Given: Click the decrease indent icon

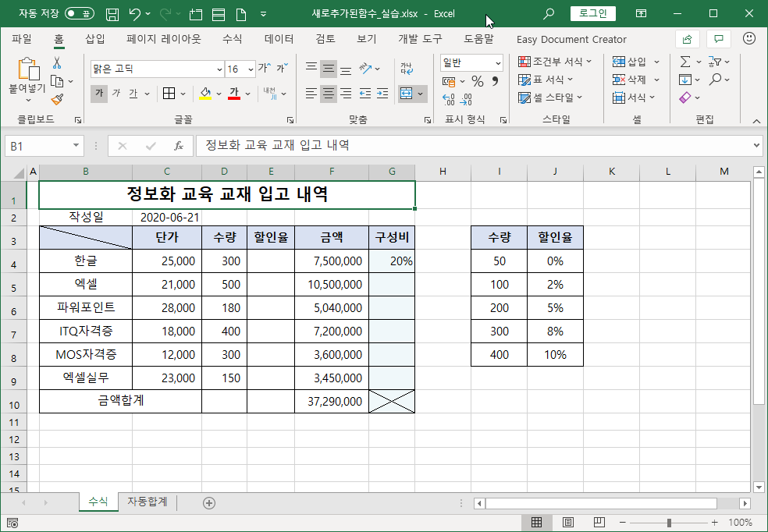Looking at the screenshot, I should [x=365, y=93].
